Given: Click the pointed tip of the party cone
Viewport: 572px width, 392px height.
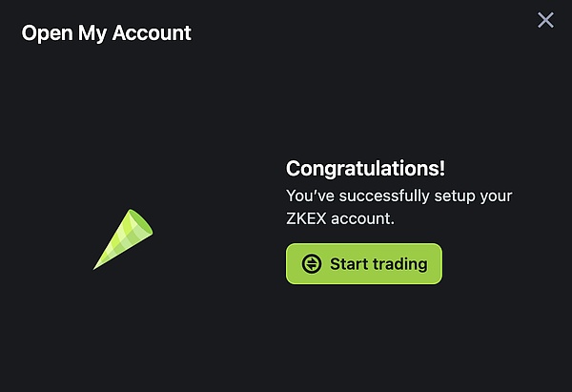Looking at the screenshot, I should [95, 268].
